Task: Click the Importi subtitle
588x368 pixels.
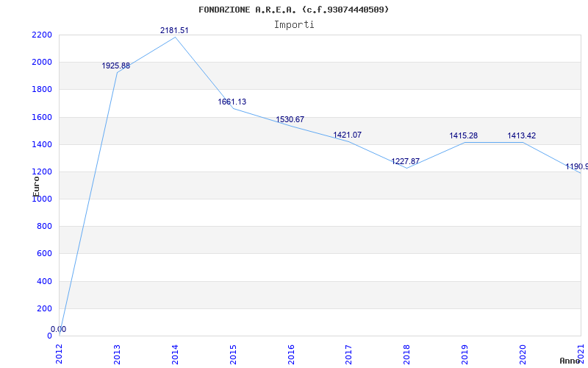Action: click(x=294, y=25)
